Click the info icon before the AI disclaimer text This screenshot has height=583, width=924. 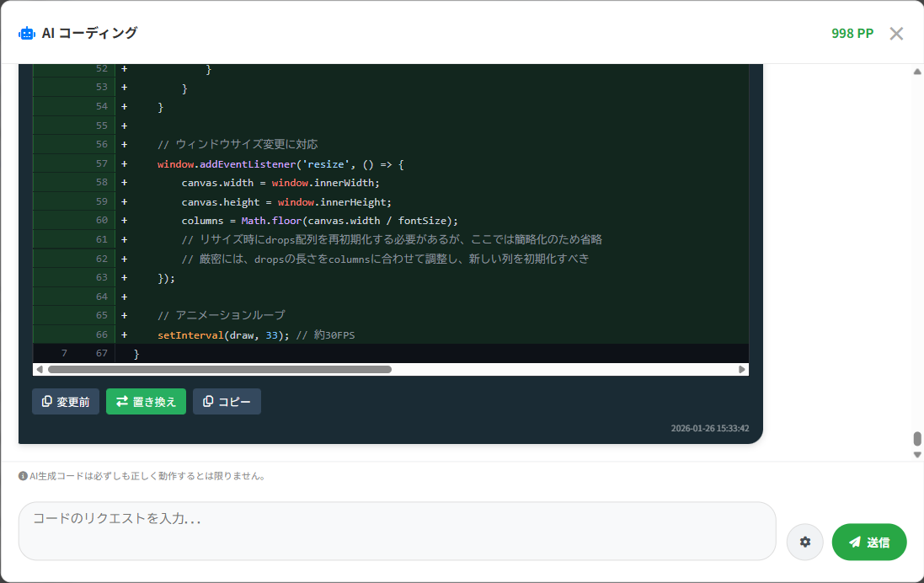tap(23, 476)
